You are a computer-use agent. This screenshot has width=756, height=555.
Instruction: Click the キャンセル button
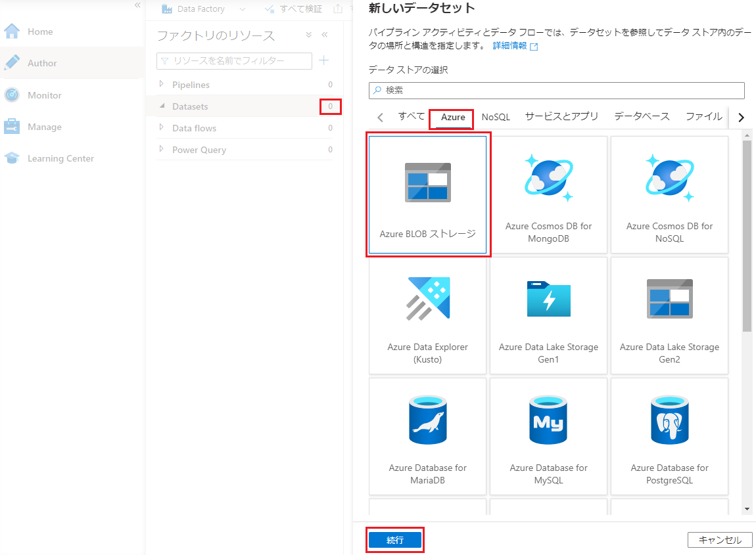coord(720,540)
